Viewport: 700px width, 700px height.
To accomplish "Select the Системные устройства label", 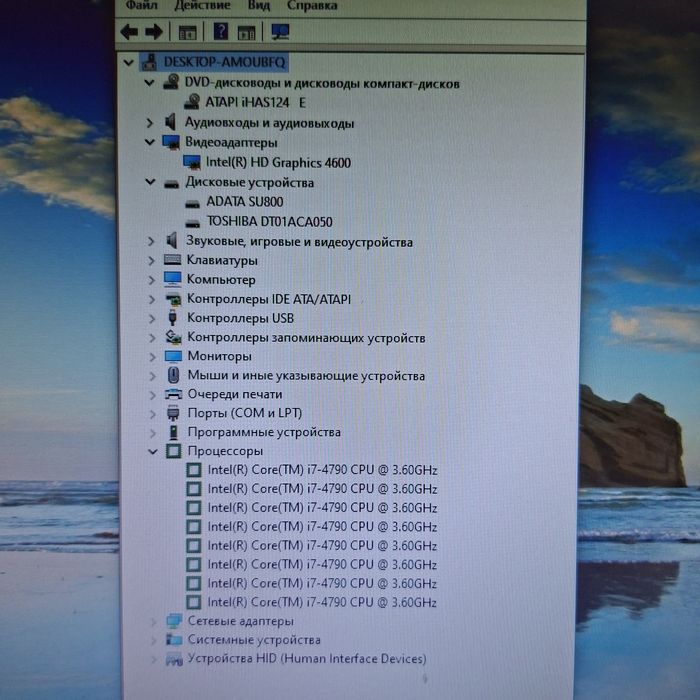I will click(254, 640).
